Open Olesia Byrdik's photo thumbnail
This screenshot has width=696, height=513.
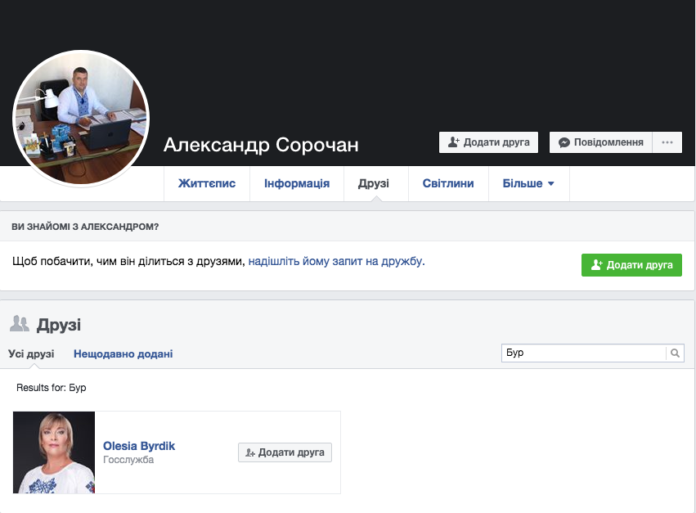tap(54, 452)
